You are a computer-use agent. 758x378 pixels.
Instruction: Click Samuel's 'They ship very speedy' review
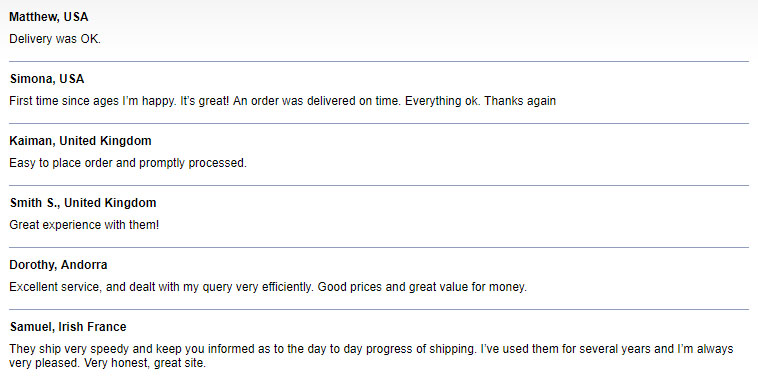pos(371,356)
